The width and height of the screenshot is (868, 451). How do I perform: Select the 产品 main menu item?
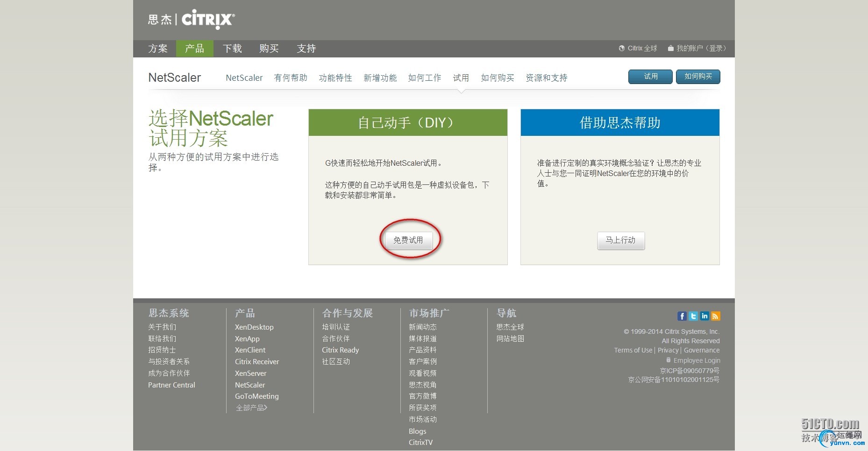(194, 49)
